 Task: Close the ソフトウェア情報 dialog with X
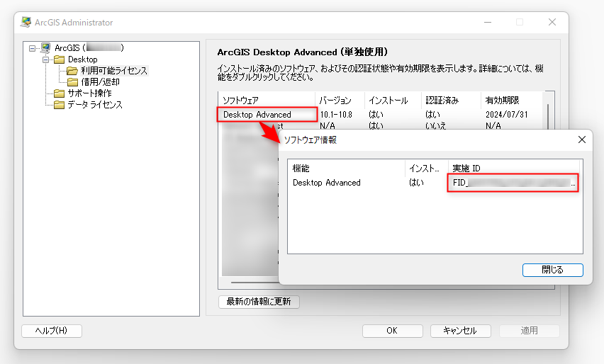582,140
